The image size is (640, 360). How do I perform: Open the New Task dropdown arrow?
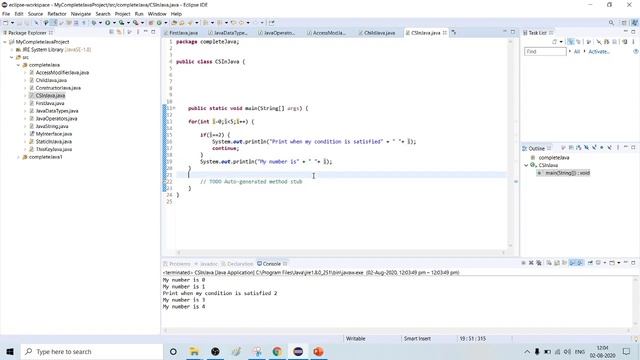(x=561, y=42)
